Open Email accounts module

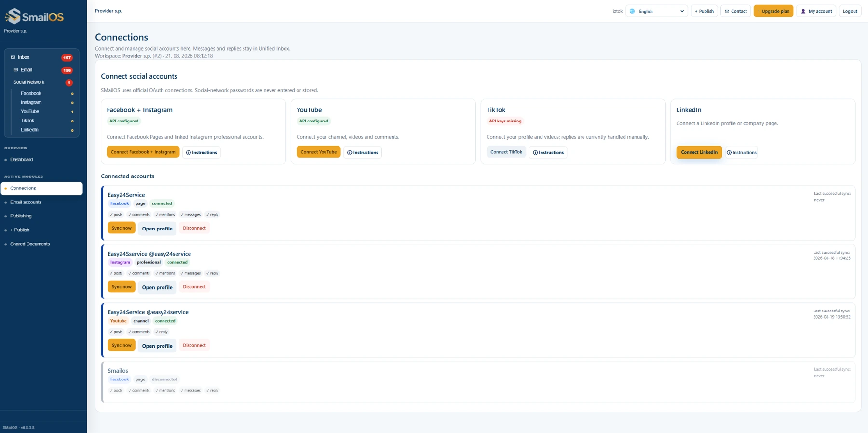pyautogui.click(x=26, y=202)
